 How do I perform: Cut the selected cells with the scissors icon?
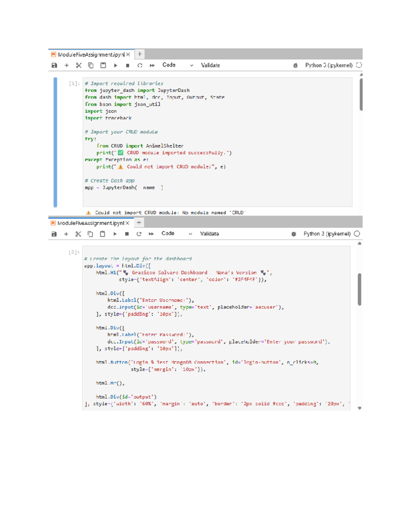tap(78, 65)
